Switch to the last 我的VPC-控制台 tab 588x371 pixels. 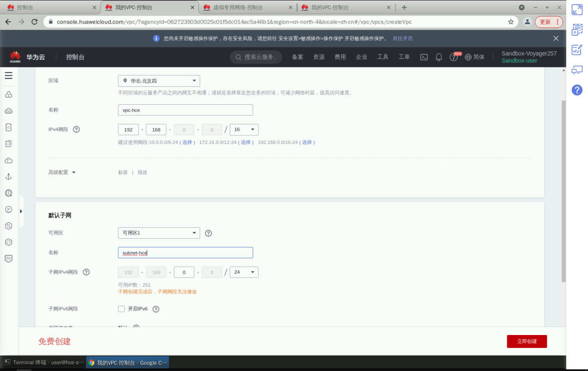[x=345, y=8]
